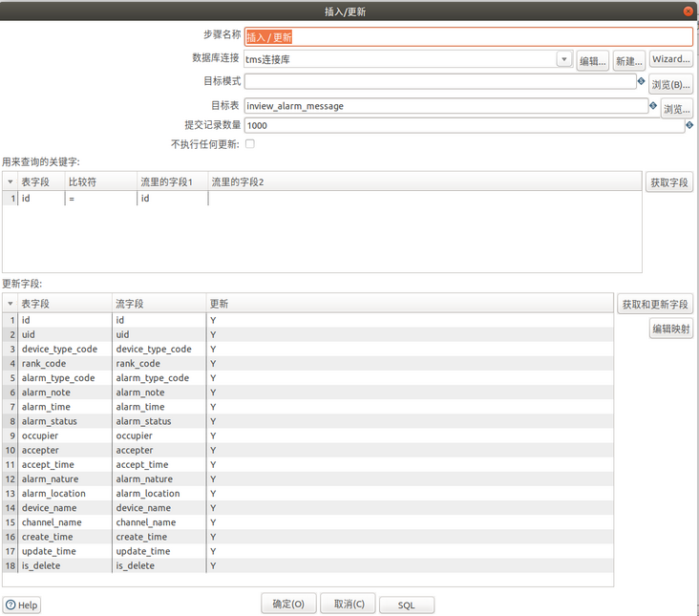Click the sort triangle in the 更新字段 table header
The width and height of the screenshot is (699, 616).
click(x=11, y=304)
